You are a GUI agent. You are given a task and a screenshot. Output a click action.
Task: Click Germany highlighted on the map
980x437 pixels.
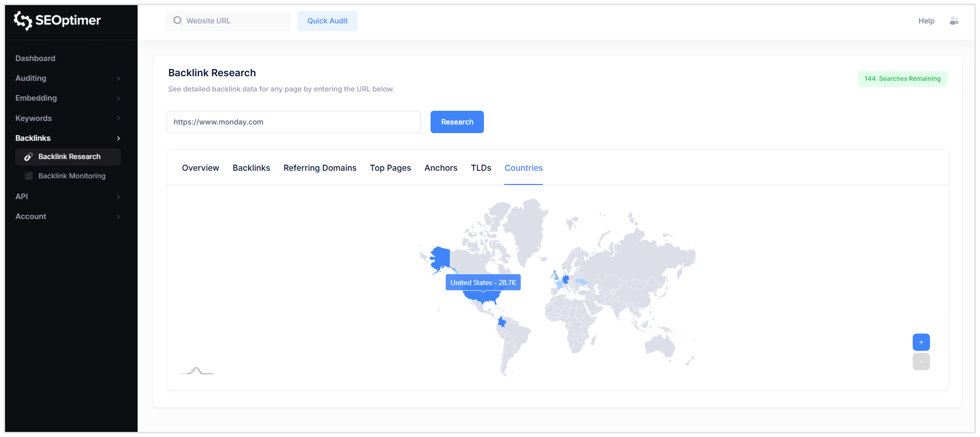(x=566, y=279)
